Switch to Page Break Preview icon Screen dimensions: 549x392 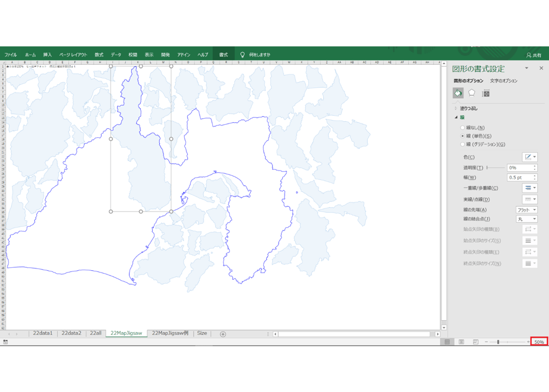click(475, 342)
